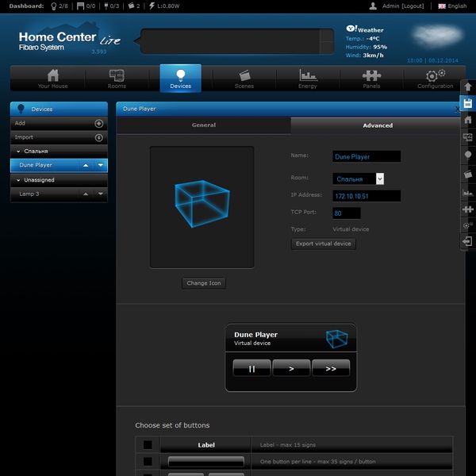
Task: Switch to the General tab
Action: [x=204, y=125]
